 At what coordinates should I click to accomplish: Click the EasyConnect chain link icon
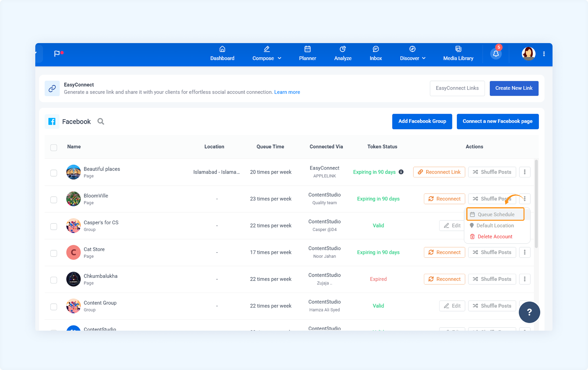52,88
